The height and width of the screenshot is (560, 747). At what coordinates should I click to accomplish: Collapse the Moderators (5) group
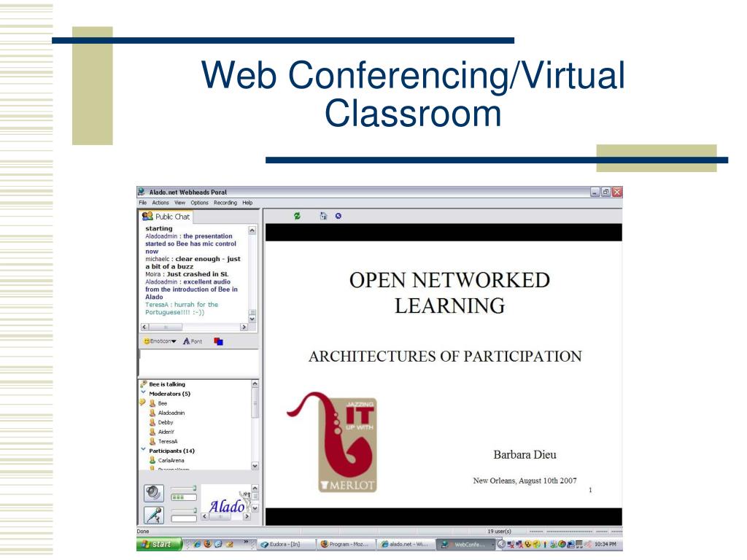144,393
